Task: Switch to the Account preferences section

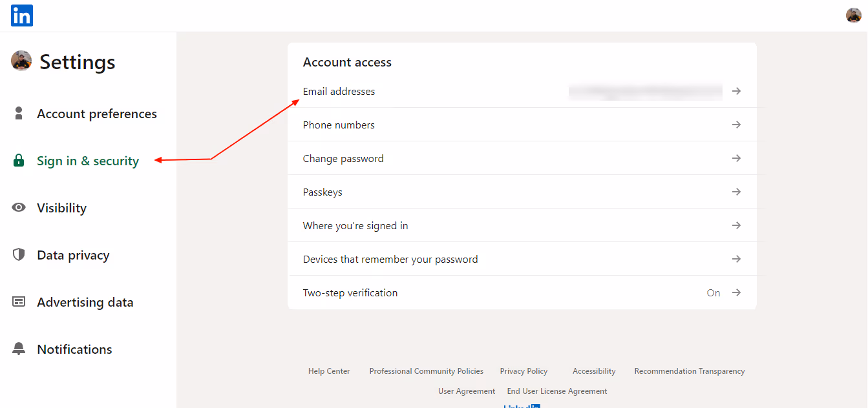Action: [x=97, y=113]
